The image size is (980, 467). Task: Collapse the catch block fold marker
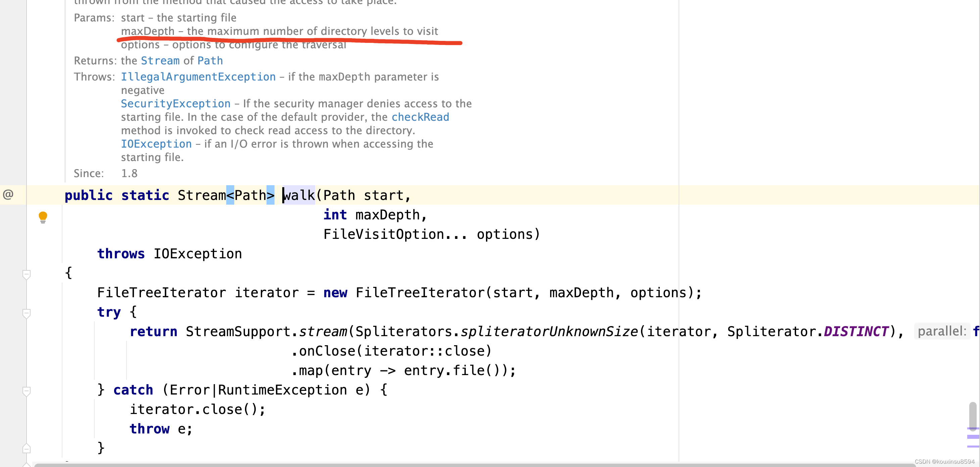coord(26,391)
